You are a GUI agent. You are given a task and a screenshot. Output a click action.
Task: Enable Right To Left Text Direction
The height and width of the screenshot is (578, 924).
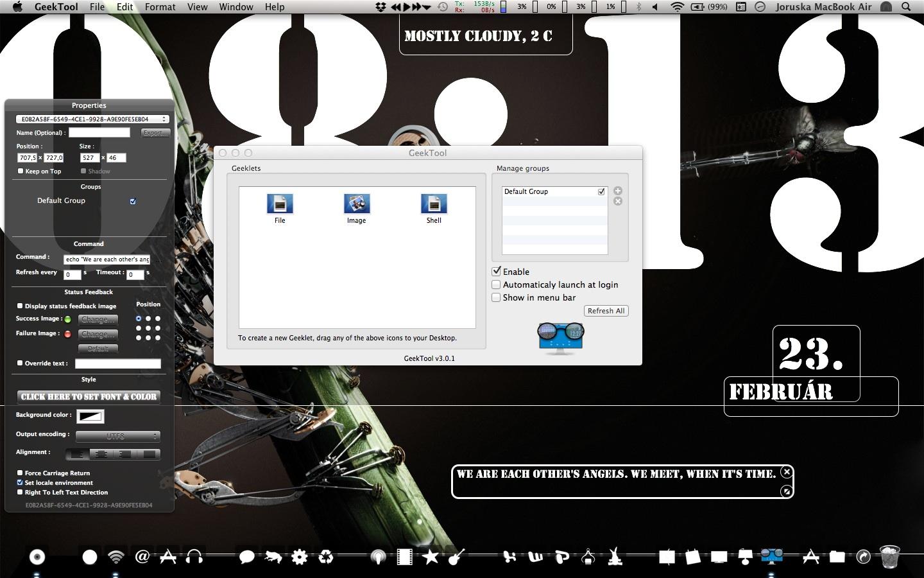(x=20, y=492)
